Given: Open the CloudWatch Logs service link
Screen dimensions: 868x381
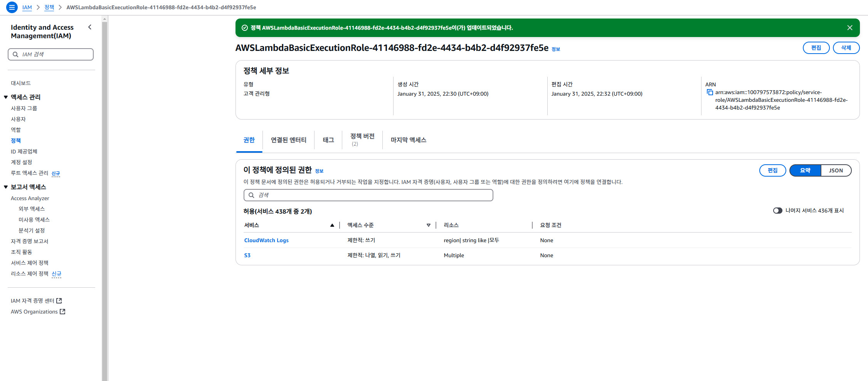Looking at the screenshot, I should coord(266,240).
